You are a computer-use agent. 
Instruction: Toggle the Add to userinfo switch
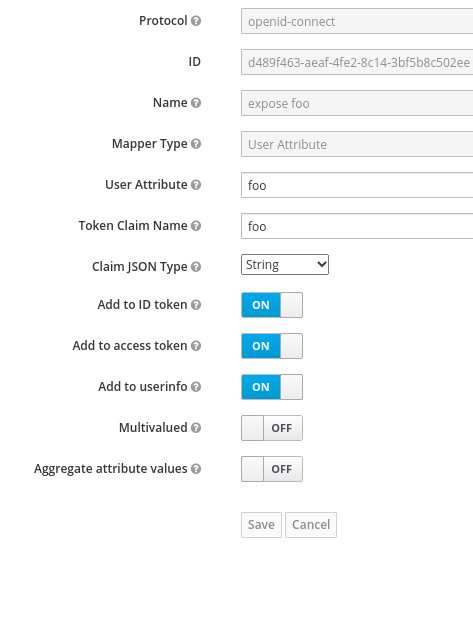click(272, 387)
